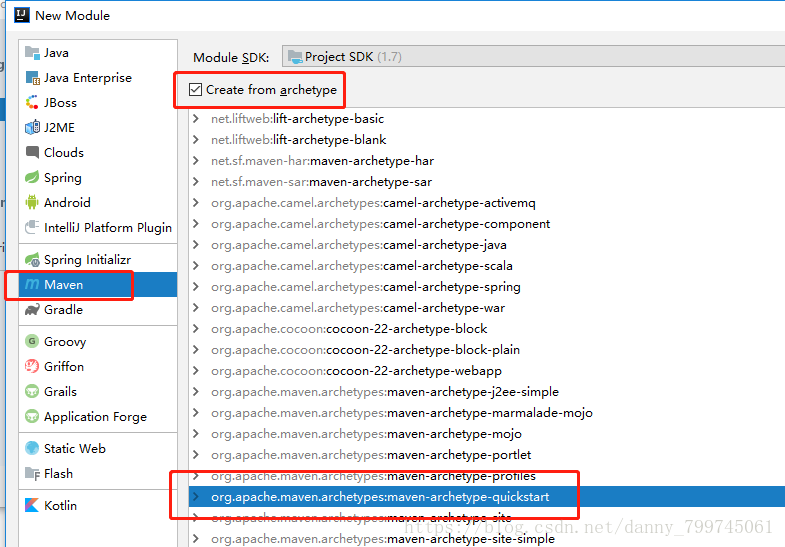Click the JBoss colorful icon
Image resolution: width=785 pixels, height=547 pixels.
tap(32, 103)
